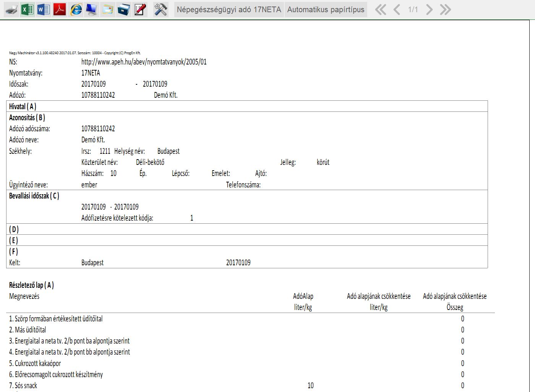Viewport: 535px width, 392px height.
Task: Save the report as PDF
Action: [x=60, y=10]
